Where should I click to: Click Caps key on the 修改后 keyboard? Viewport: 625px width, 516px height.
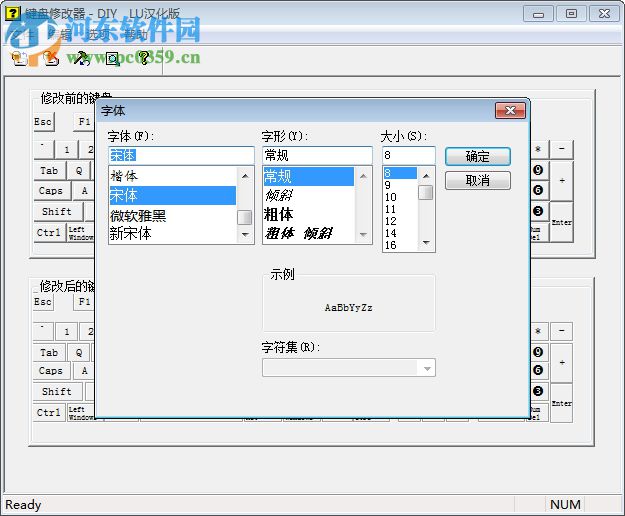click(x=51, y=371)
